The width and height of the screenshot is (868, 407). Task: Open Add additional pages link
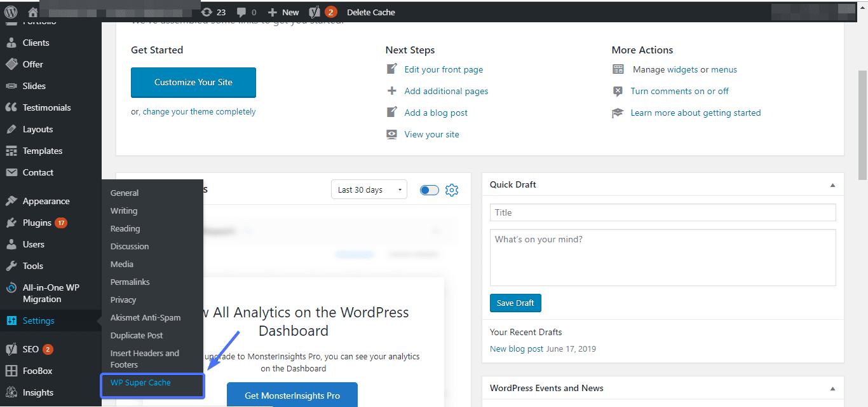coord(446,91)
